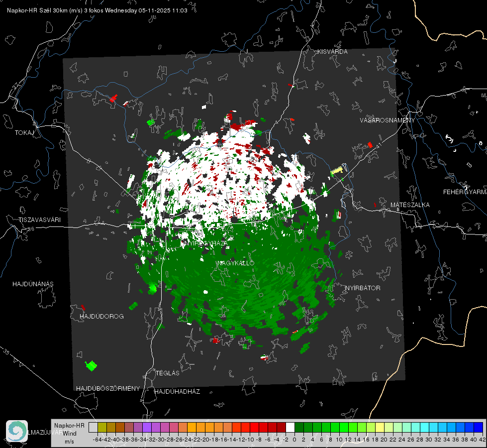Pick the white swatch between -2 and 0

tap(290, 427)
